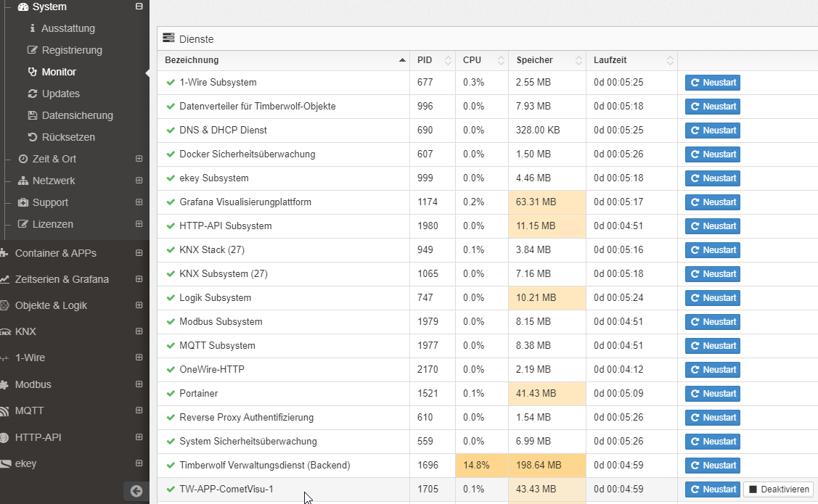Expand the KNX section
Viewport: 818px width, 504px height.
139,331
